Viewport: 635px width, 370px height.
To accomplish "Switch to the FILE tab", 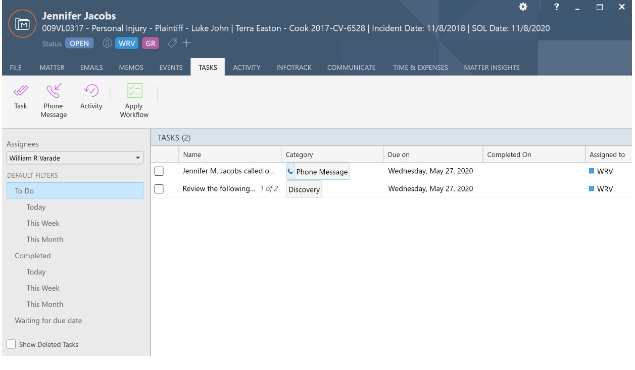I will 15,68.
